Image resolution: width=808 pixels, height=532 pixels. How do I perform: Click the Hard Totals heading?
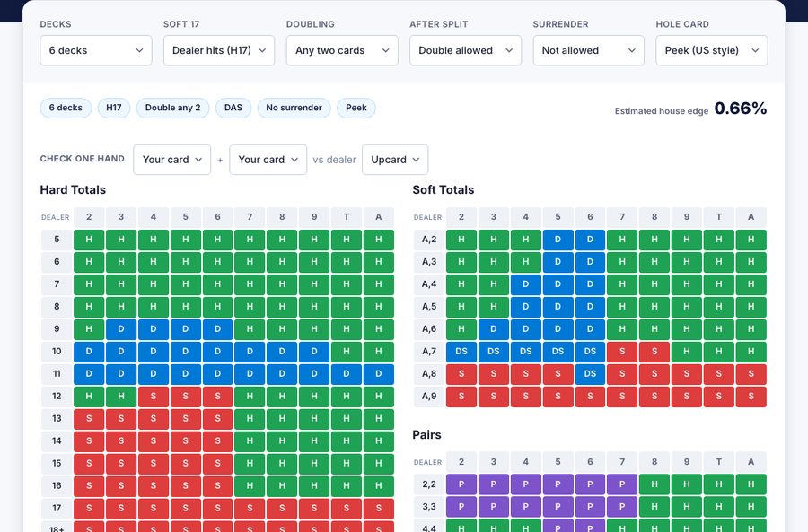(73, 190)
